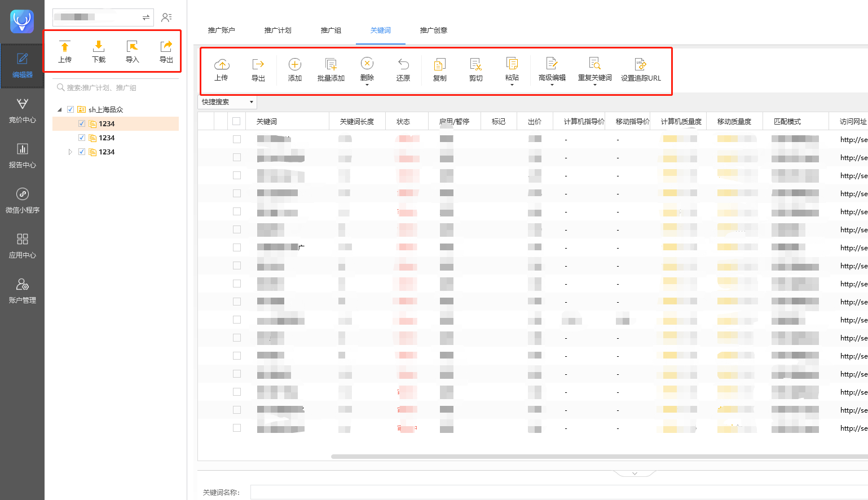
Task: Click the 还原 restore icon
Action: (403, 64)
